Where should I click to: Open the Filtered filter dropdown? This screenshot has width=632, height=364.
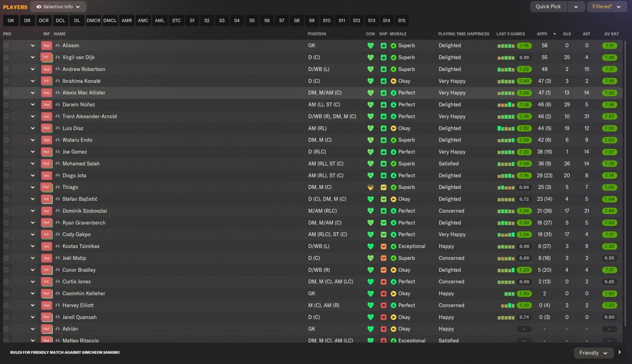pos(606,7)
